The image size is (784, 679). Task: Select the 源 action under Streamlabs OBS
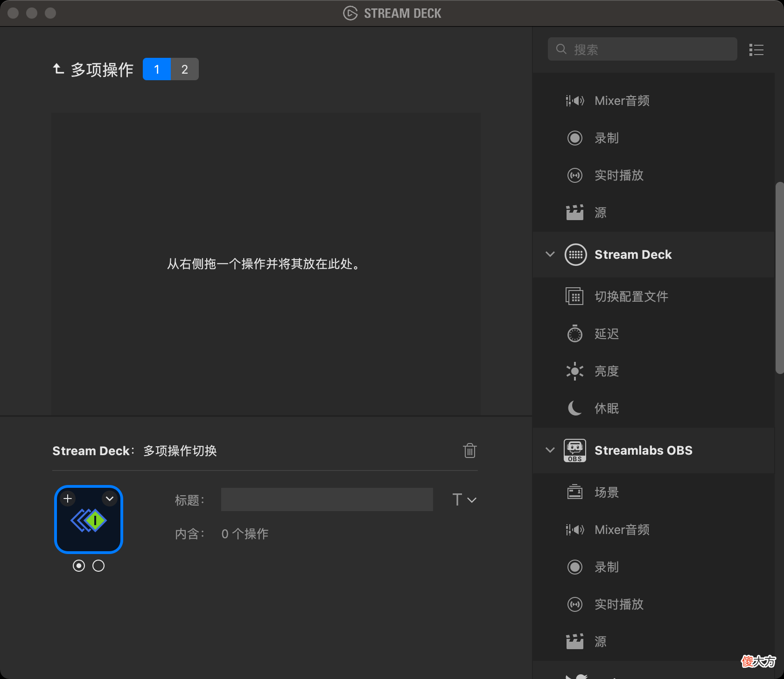653,642
